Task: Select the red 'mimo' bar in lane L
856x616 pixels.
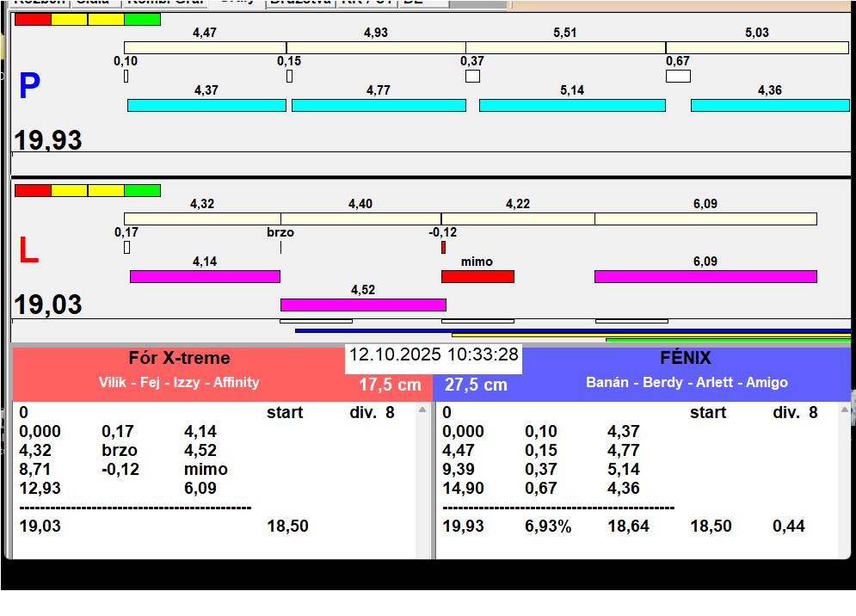Action: click(477, 276)
